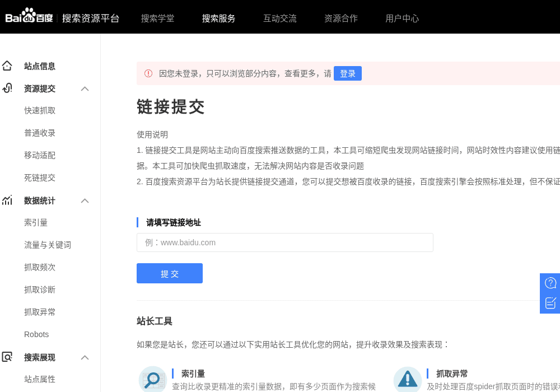Select 搜索展现 sidebar heading
Viewport: 560px width, 392px height.
[40, 357]
